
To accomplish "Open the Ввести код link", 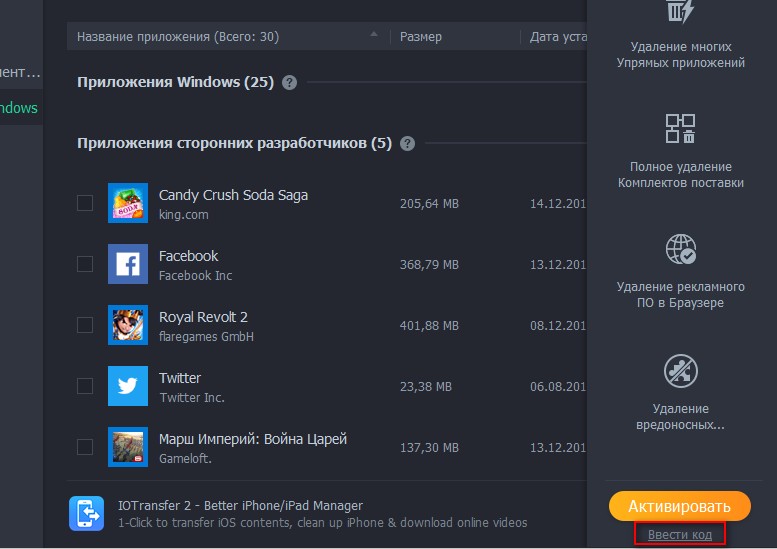I will click(x=679, y=535).
